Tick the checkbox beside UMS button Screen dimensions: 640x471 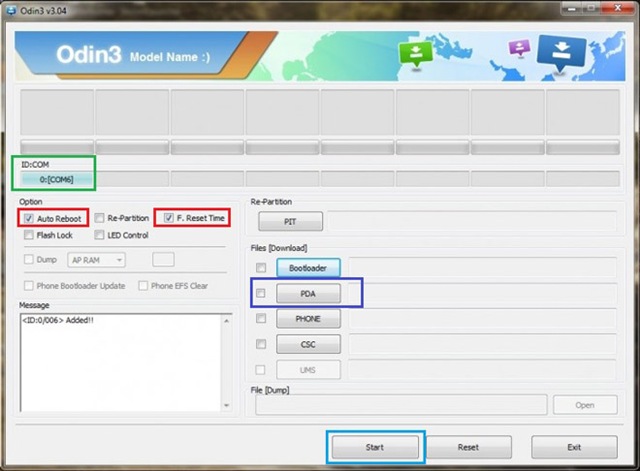260,370
